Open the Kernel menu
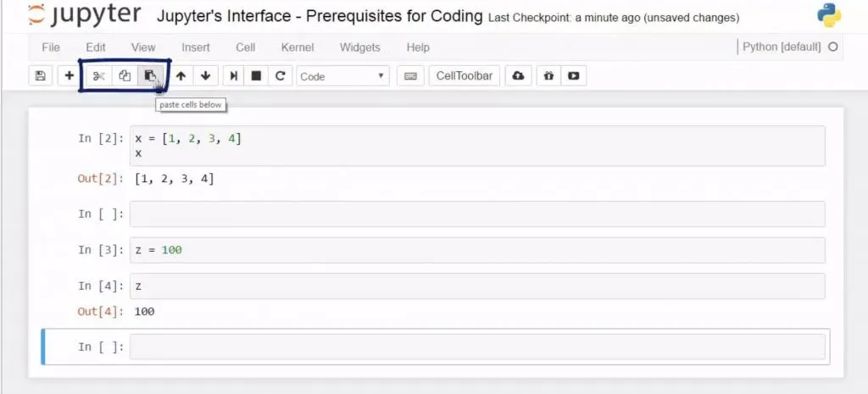Image resolution: width=868 pixels, height=394 pixels. [x=297, y=47]
